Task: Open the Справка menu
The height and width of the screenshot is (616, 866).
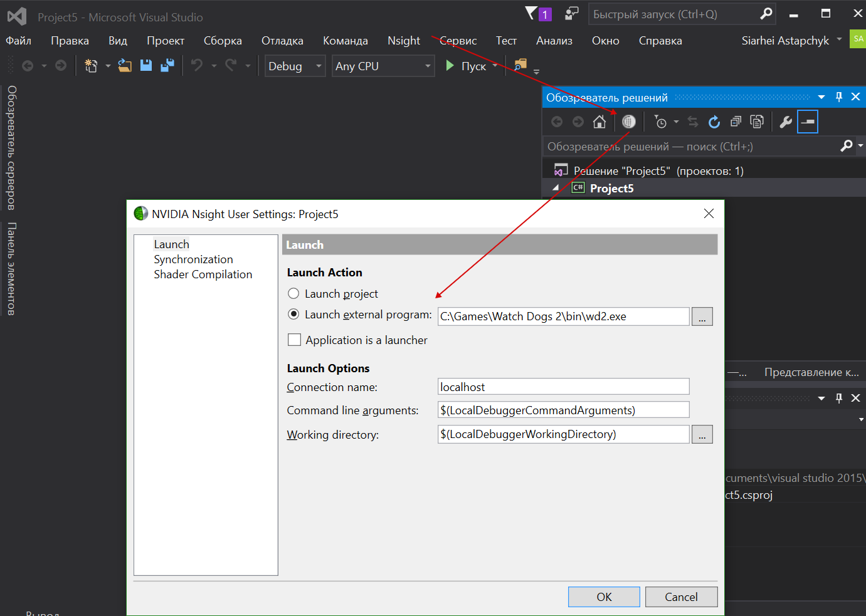Action: point(660,41)
